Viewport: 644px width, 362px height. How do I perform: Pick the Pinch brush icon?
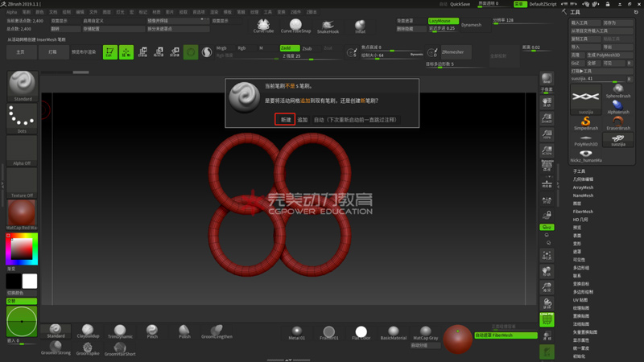click(152, 331)
